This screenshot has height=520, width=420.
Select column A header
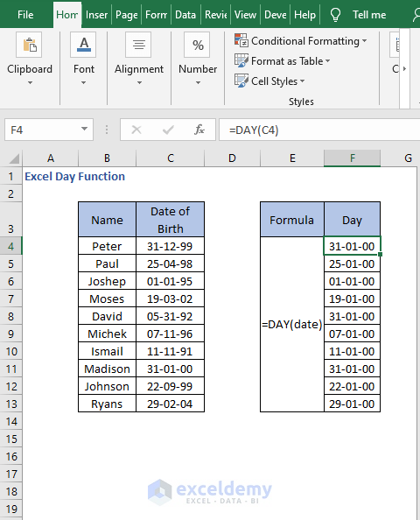51,158
